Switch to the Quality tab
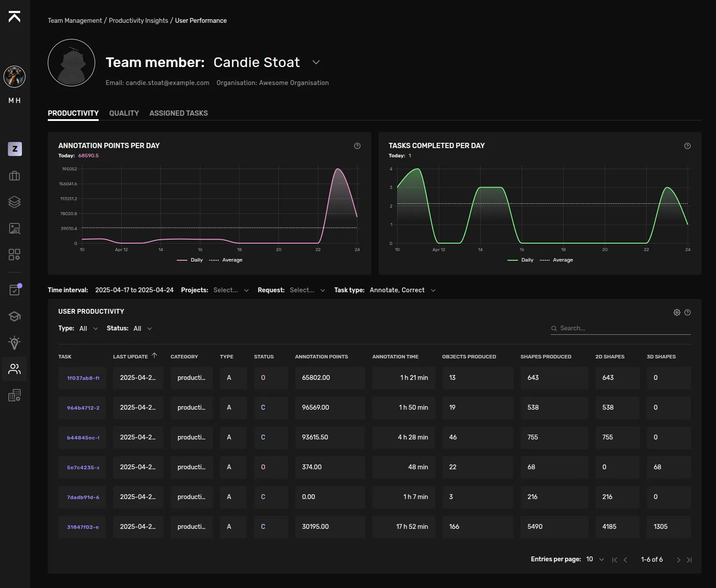Viewport: 716px width, 588px height. (124, 113)
